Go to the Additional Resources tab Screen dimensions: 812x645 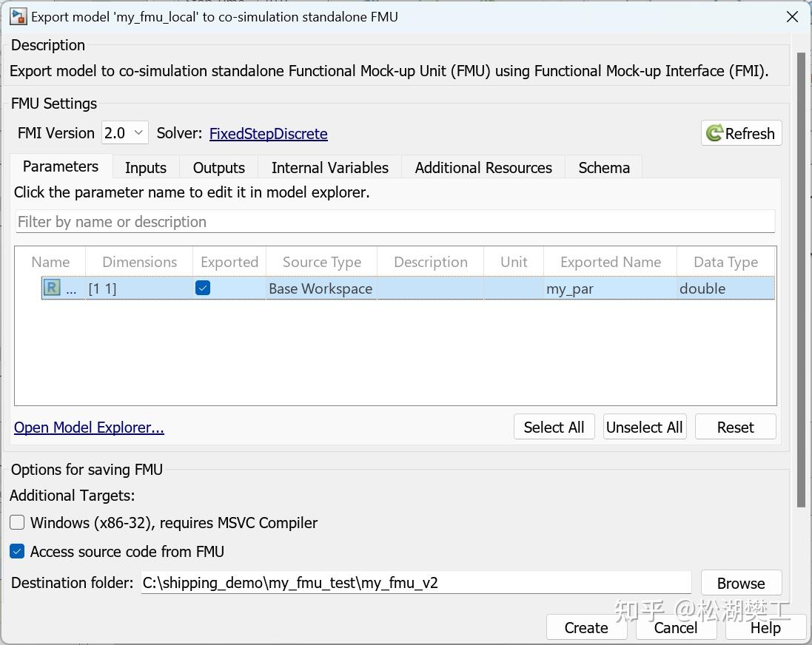(483, 168)
